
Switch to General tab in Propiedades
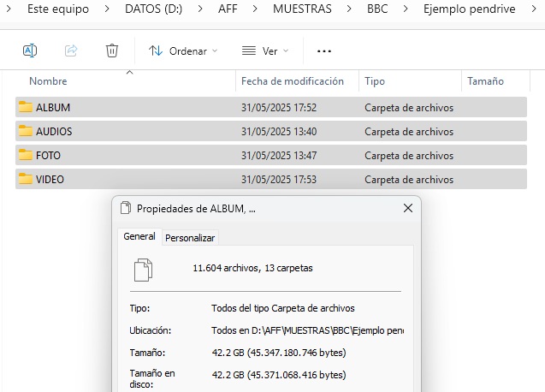pos(139,236)
